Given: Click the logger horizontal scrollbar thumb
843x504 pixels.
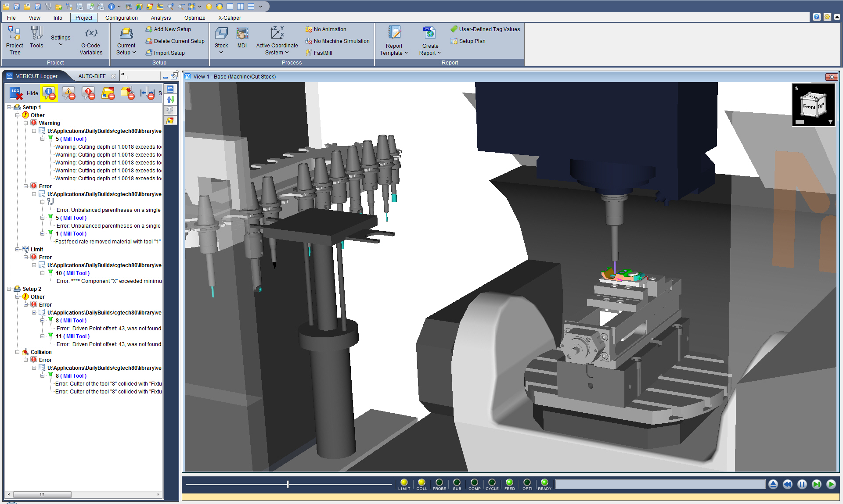Looking at the screenshot, I should coord(42,495).
